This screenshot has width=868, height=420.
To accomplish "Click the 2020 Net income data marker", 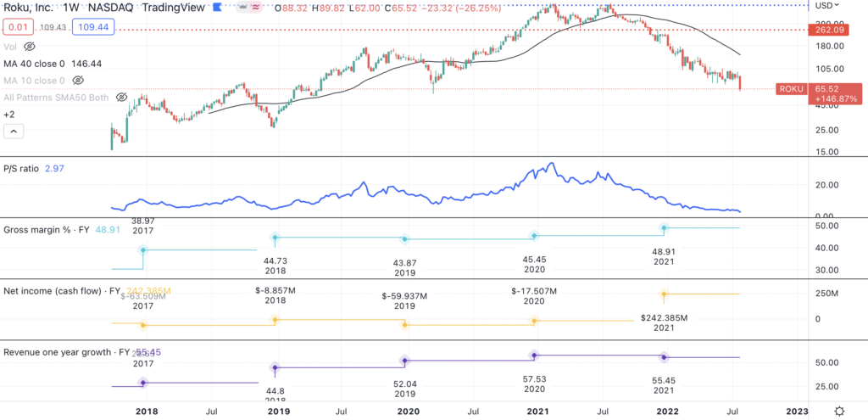I will [x=535, y=320].
